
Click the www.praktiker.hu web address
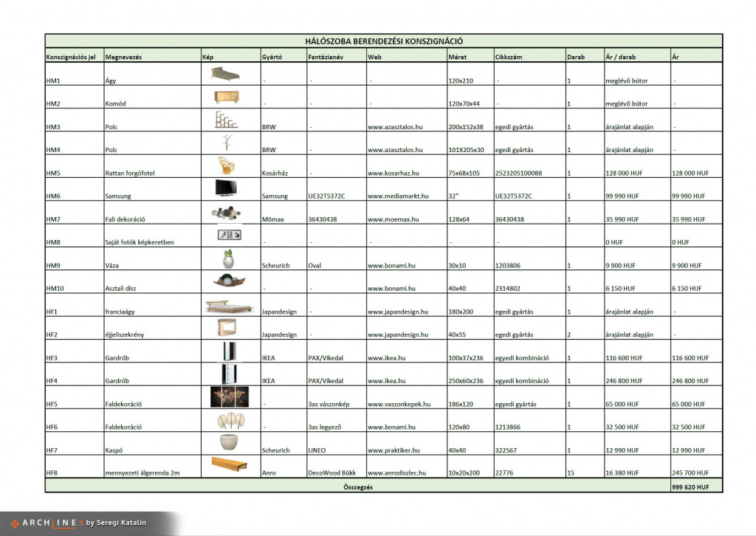click(394, 450)
